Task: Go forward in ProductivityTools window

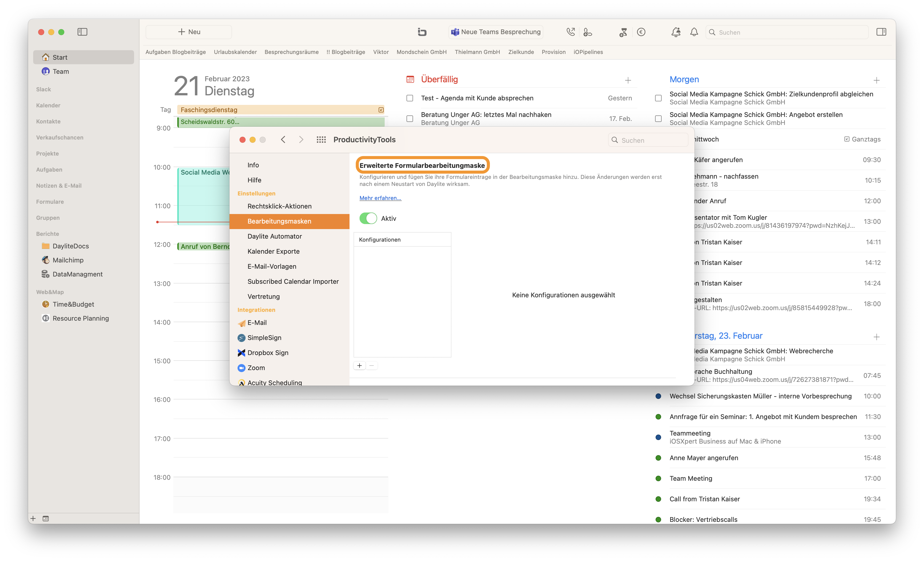Action: (301, 140)
